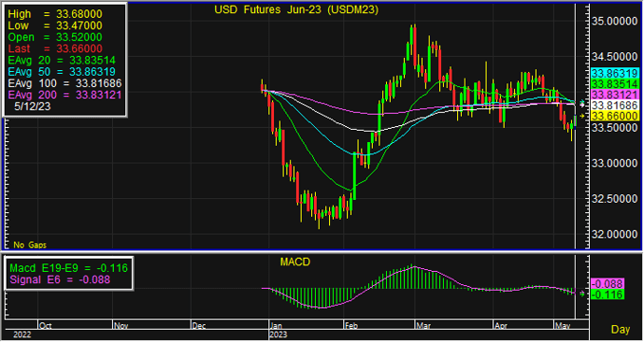Select the Last = 33.66000 legend row
The width and height of the screenshot is (644, 342).
click(x=55, y=48)
